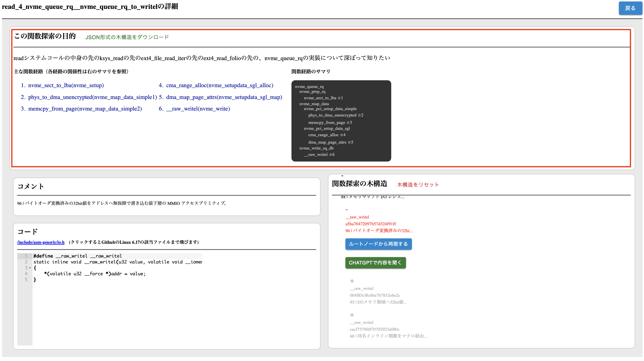
Task: Click dma_map_page_attrs ☆5 in summary
Action: pyautogui.click(x=331, y=142)
